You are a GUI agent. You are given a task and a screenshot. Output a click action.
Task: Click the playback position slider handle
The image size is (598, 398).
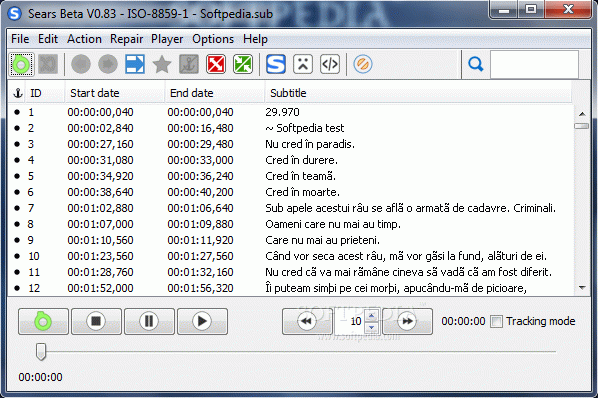[x=41, y=351]
